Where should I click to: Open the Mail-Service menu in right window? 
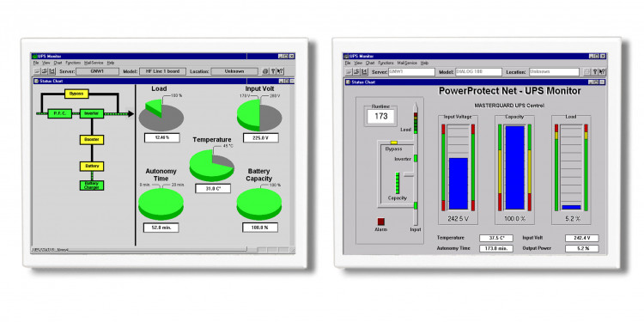tap(407, 63)
